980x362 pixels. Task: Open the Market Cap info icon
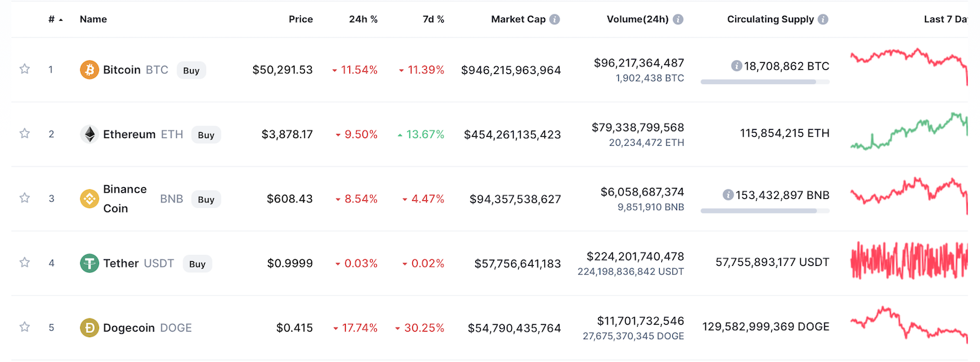coord(555,19)
